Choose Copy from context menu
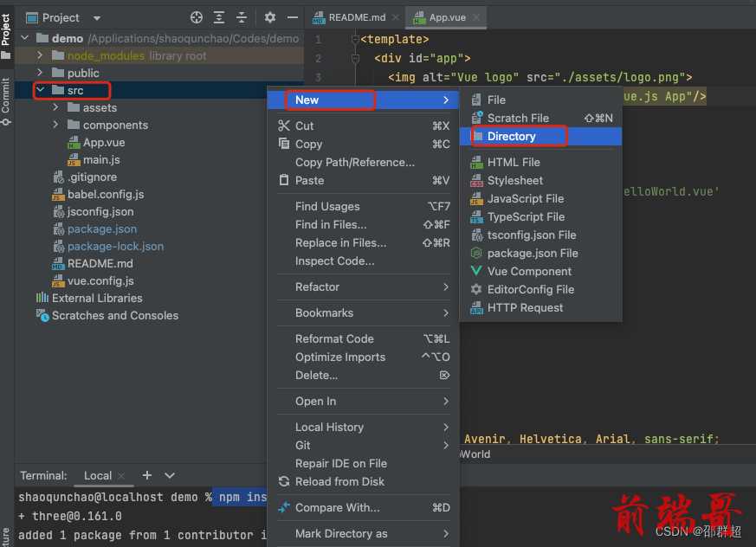 (363, 144)
